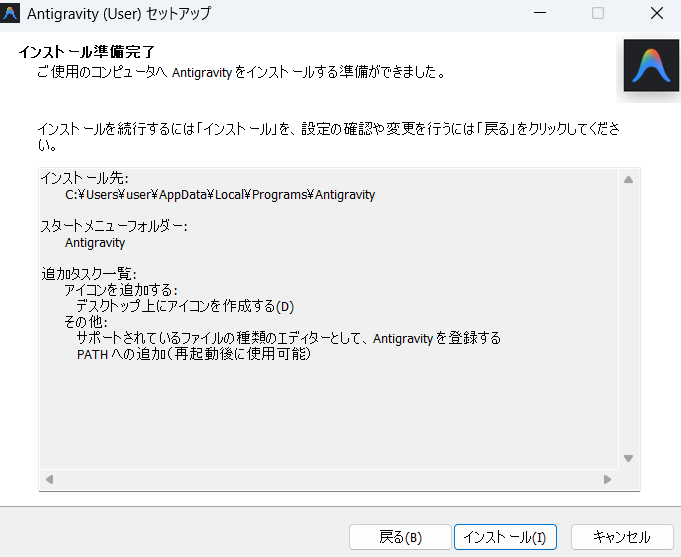The image size is (681, 557).
Task: Start the install with the インストール(I) button
Action: (505, 537)
